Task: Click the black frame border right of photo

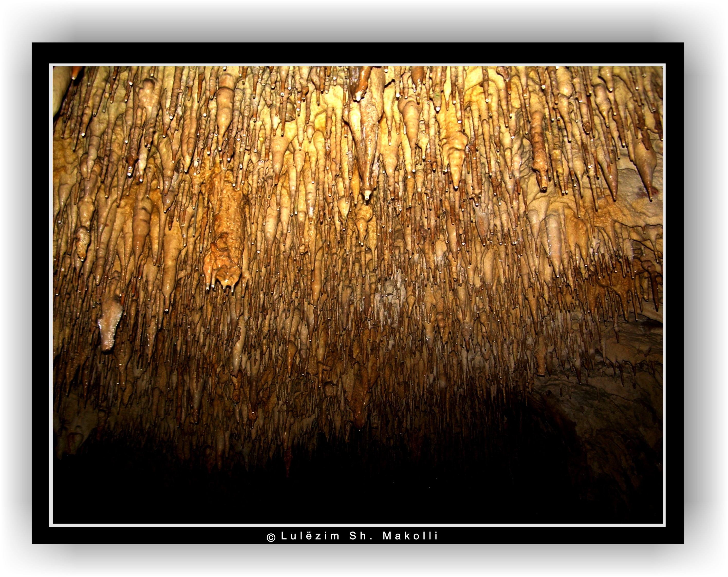Action: coord(675,294)
